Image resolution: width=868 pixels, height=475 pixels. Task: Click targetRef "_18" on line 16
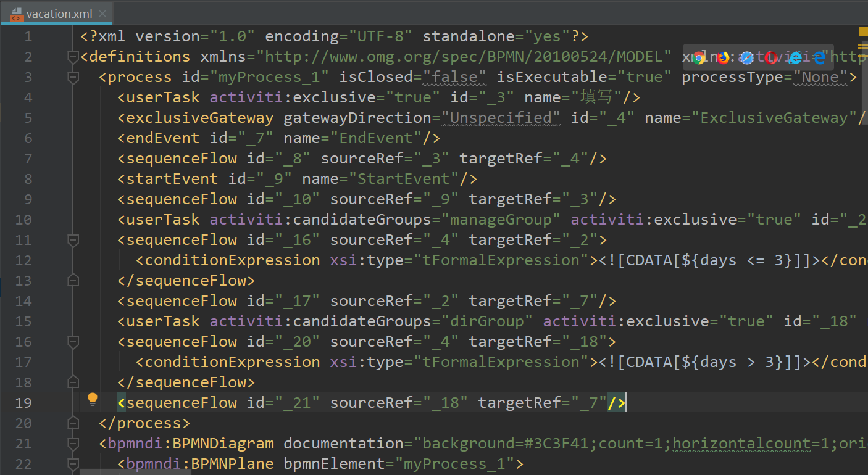tap(583, 342)
